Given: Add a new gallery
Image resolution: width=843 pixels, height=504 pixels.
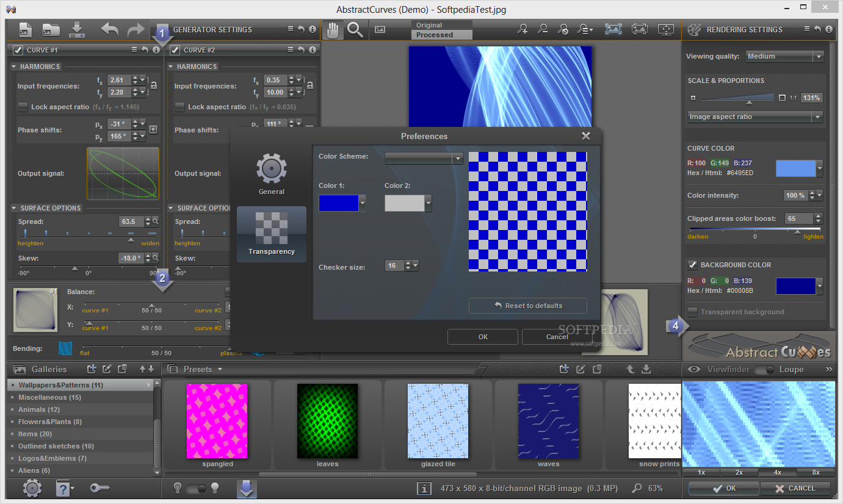Looking at the screenshot, I should (92, 369).
